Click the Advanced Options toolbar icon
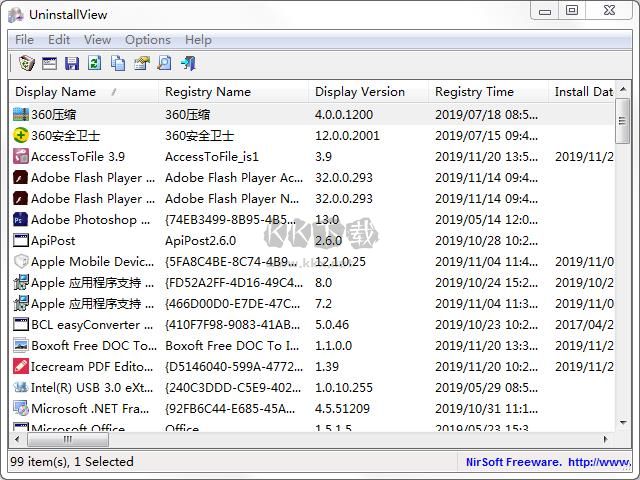Screen dimensions: 640x480 click(142, 63)
